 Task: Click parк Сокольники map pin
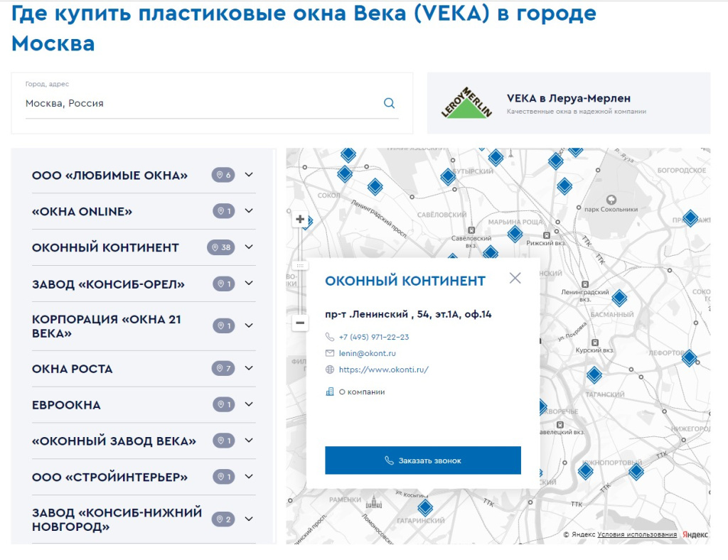(x=611, y=200)
